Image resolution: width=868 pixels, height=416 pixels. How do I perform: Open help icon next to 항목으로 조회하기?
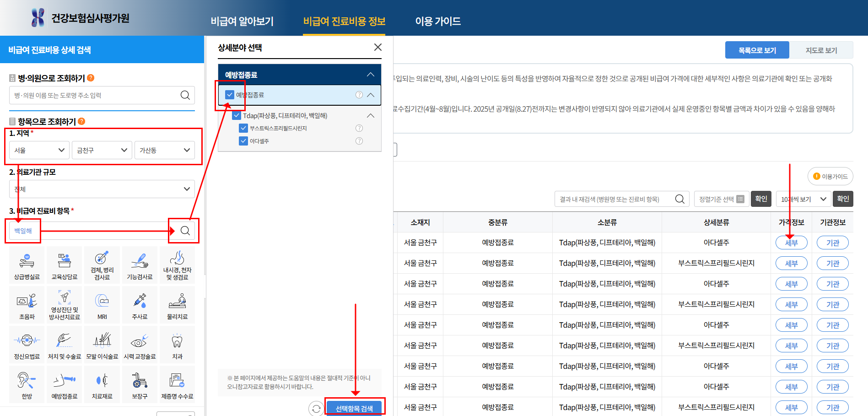coord(81,121)
